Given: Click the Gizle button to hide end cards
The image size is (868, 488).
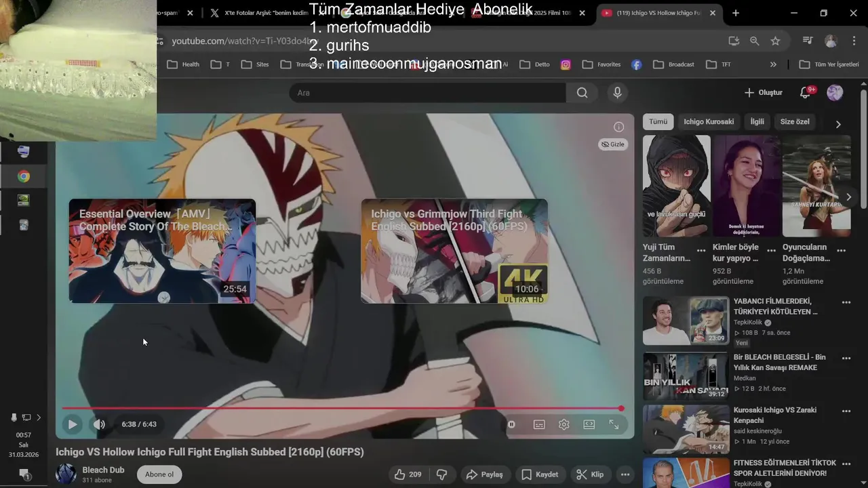Looking at the screenshot, I should [x=613, y=144].
